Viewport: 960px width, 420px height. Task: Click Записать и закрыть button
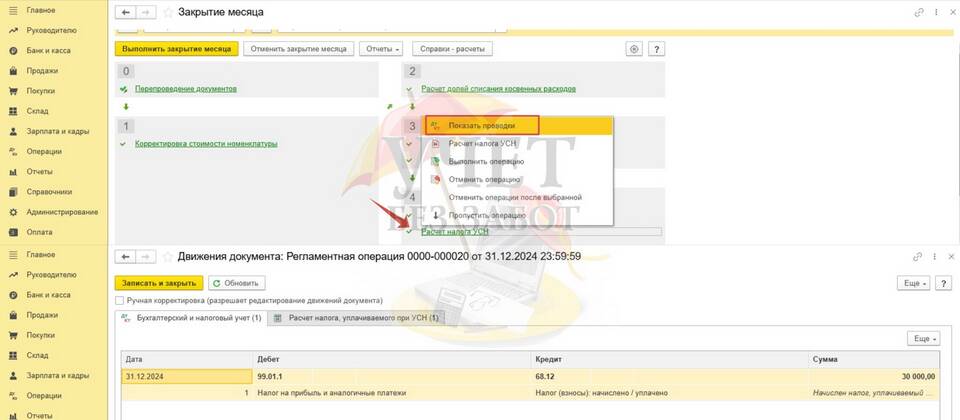[x=159, y=283]
